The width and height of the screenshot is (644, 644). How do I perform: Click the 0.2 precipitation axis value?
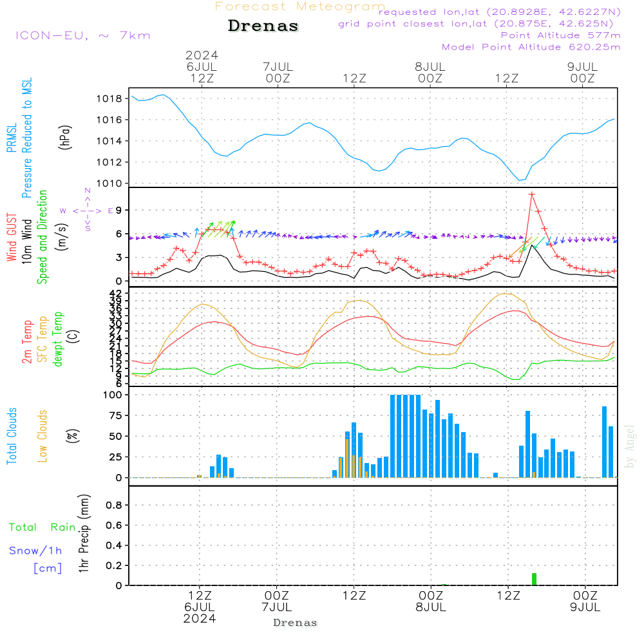pos(114,565)
